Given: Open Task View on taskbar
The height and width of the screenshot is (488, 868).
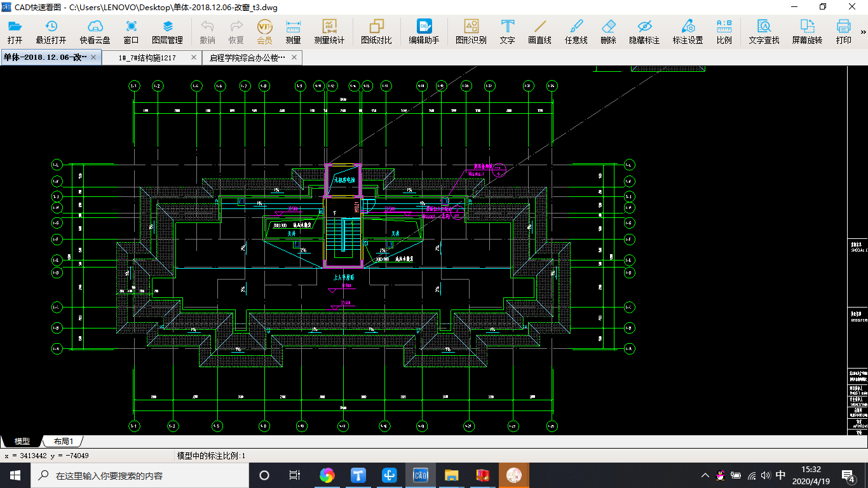Looking at the screenshot, I should pos(295,475).
